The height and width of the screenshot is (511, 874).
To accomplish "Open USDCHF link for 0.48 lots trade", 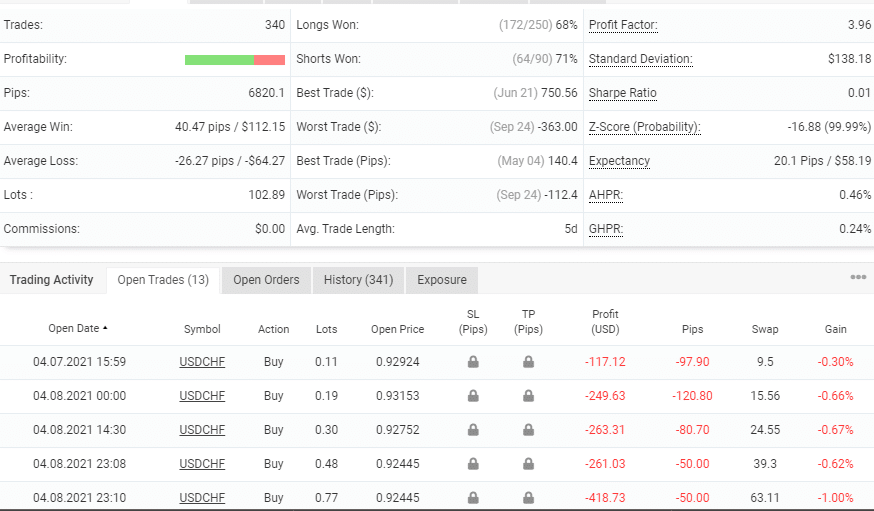I will pyautogui.click(x=202, y=464).
